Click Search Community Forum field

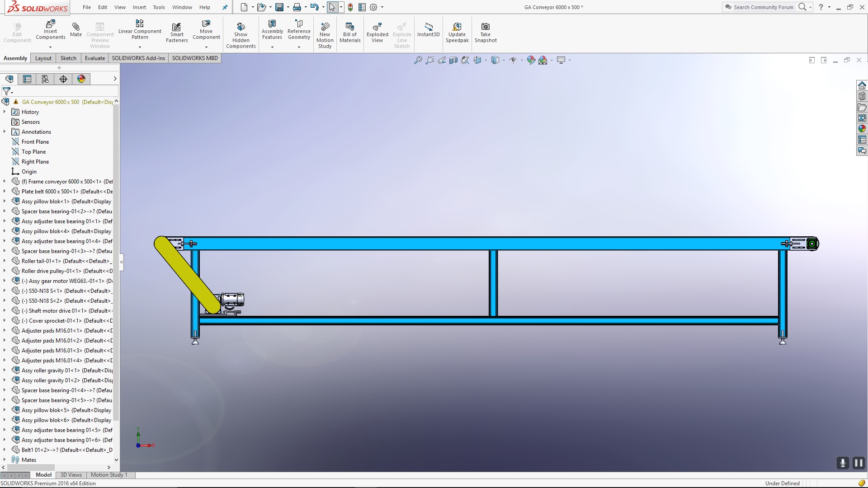pos(763,7)
